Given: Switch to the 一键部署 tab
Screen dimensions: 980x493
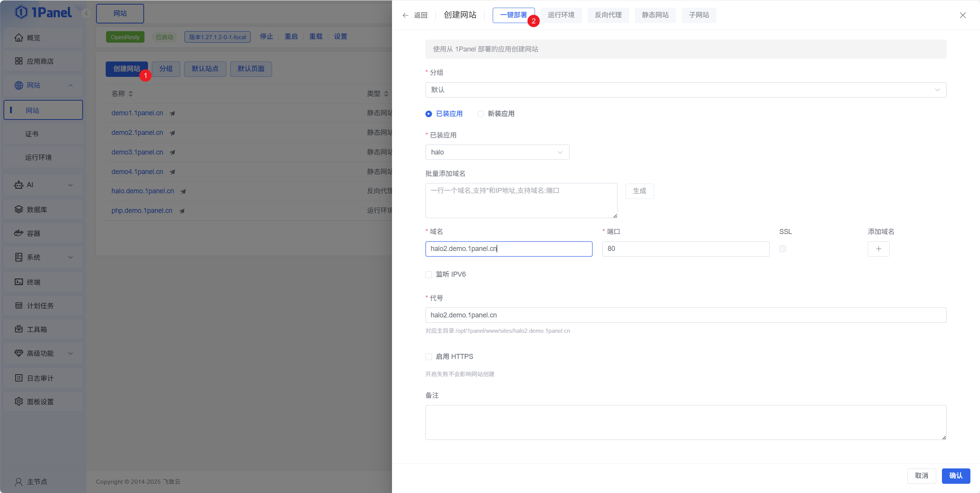Looking at the screenshot, I should point(513,15).
